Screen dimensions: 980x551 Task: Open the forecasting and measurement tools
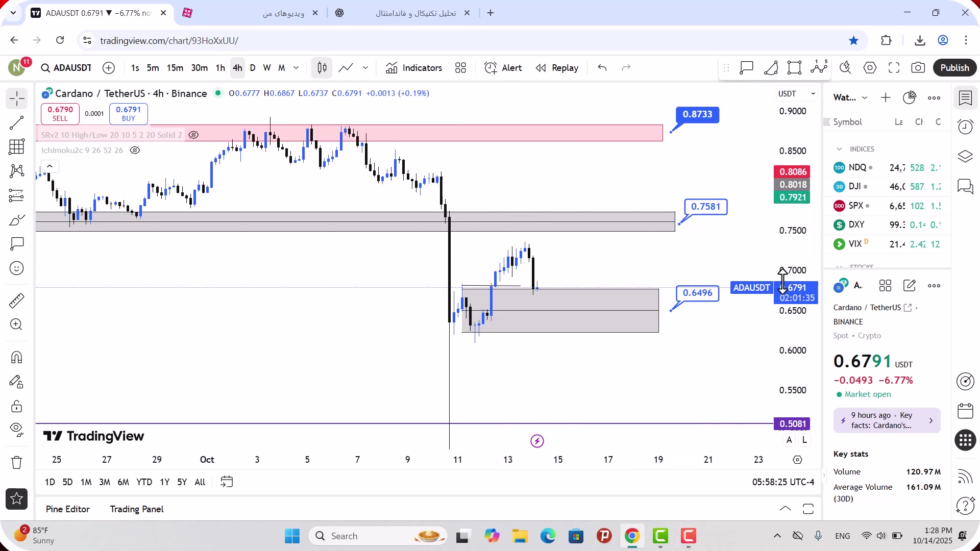pos(17,195)
